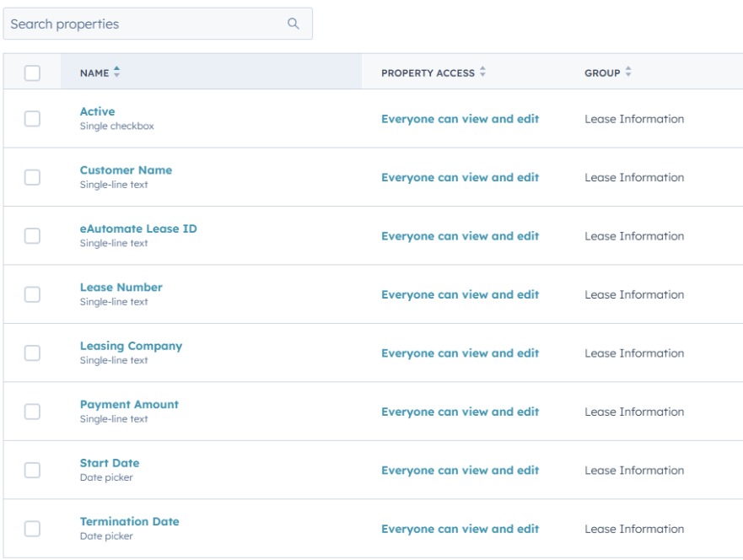Image resolution: width=743 pixels, height=560 pixels.
Task: Check the Customer Name row checkbox
Action: pyautogui.click(x=32, y=177)
